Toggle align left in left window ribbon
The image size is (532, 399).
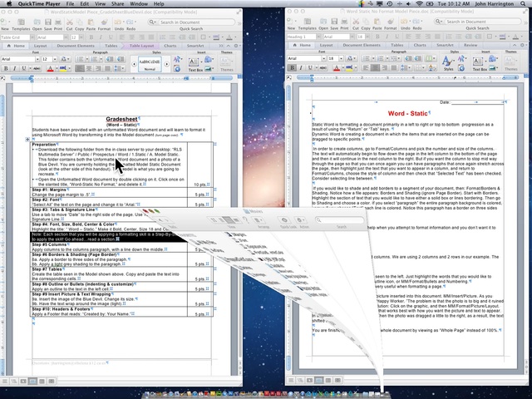tap(80, 68)
